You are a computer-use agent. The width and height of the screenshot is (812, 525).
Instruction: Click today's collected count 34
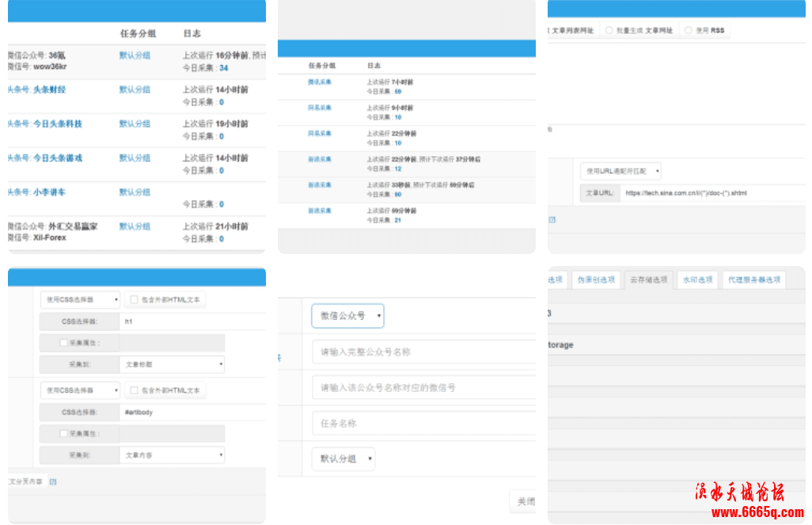pos(224,68)
